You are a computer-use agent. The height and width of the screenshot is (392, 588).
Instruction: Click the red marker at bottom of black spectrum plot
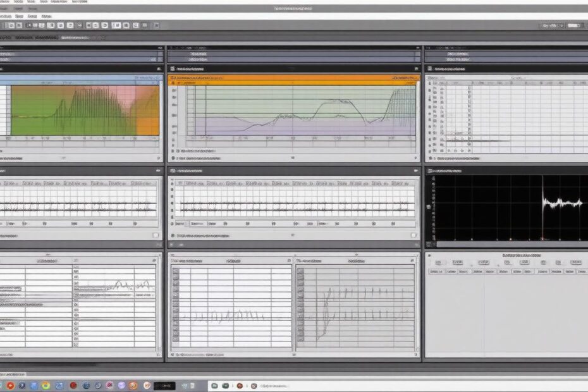pos(542,238)
